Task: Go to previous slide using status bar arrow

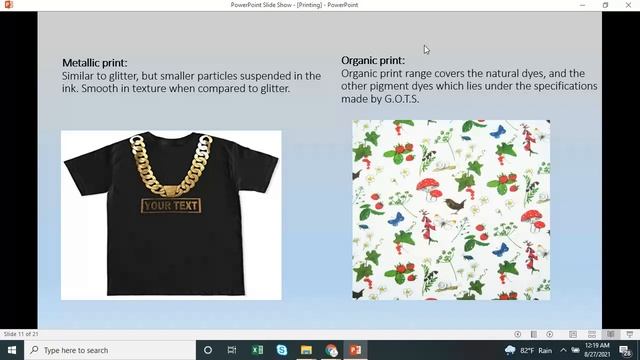Action: coord(518,334)
